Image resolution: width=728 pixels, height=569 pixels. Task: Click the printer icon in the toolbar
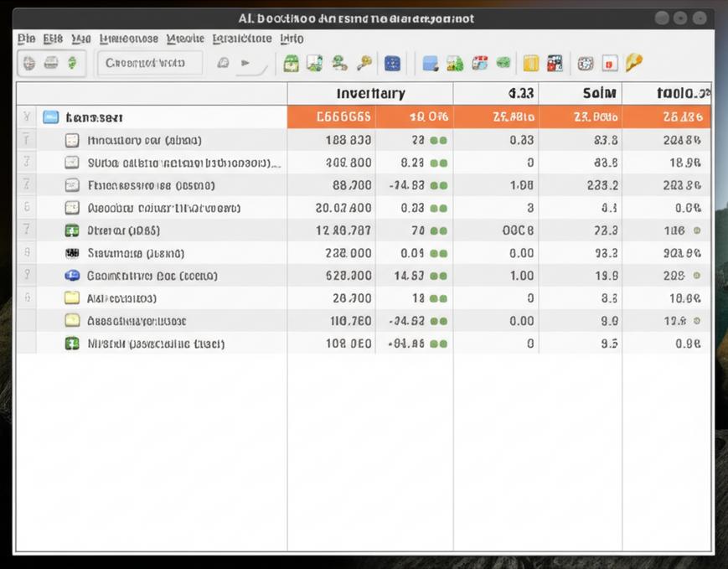[x=51, y=63]
